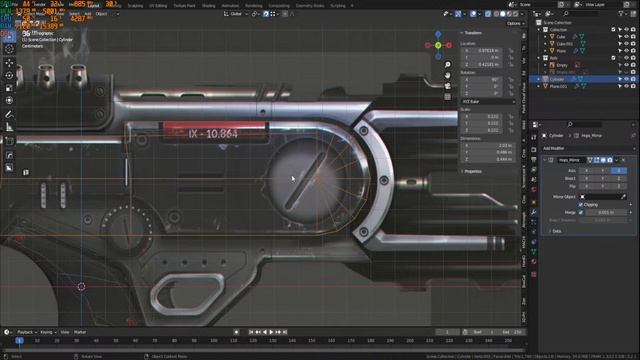Open the Options dropdown in viewport header
The width and height of the screenshot is (640, 360).
[516, 24]
